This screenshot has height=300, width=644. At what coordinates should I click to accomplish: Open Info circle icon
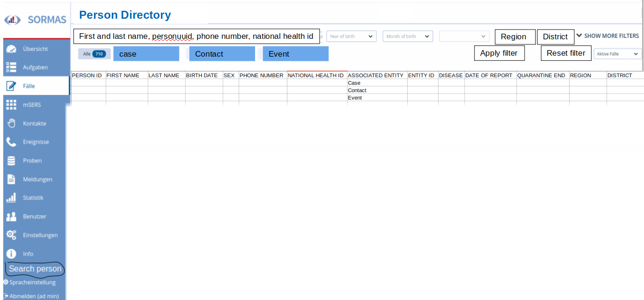point(12,254)
